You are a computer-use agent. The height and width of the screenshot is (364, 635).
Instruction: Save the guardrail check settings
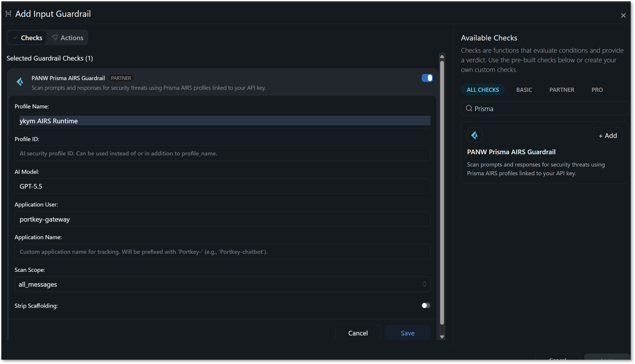click(407, 333)
